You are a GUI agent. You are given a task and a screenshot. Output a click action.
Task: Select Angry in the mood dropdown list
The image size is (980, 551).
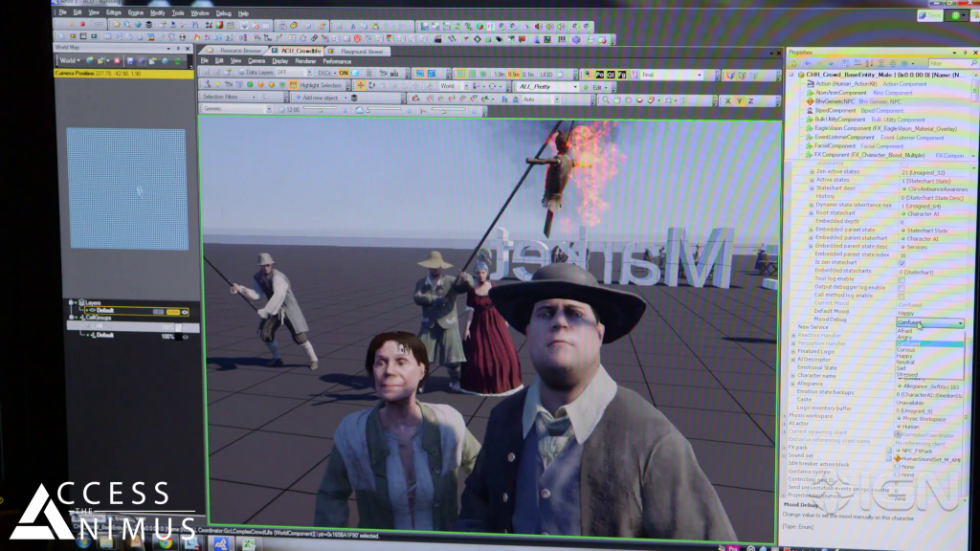[905, 337]
